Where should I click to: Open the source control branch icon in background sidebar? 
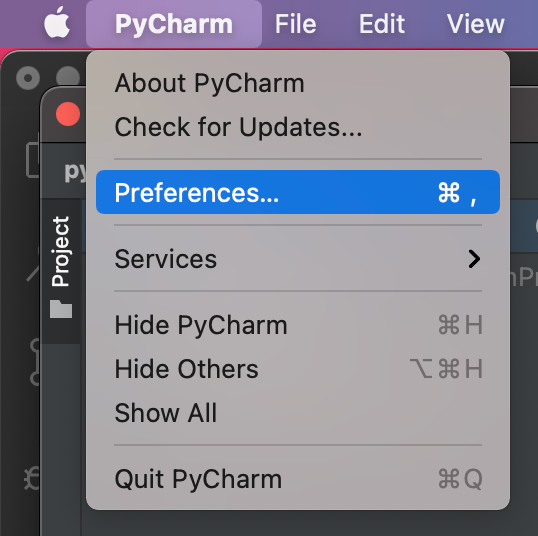[35, 362]
